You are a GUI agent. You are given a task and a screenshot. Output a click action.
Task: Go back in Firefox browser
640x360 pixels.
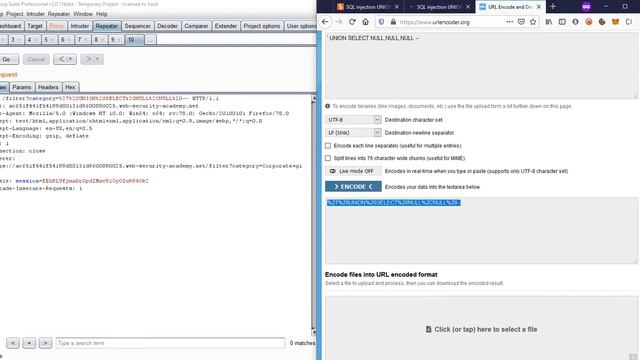(325, 22)
